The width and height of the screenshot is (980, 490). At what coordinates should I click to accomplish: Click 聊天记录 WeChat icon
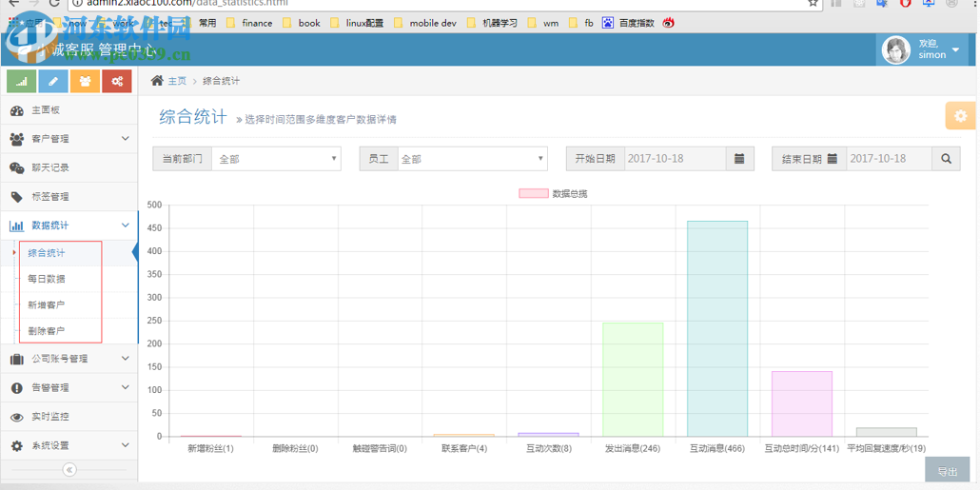click(17, 167)
